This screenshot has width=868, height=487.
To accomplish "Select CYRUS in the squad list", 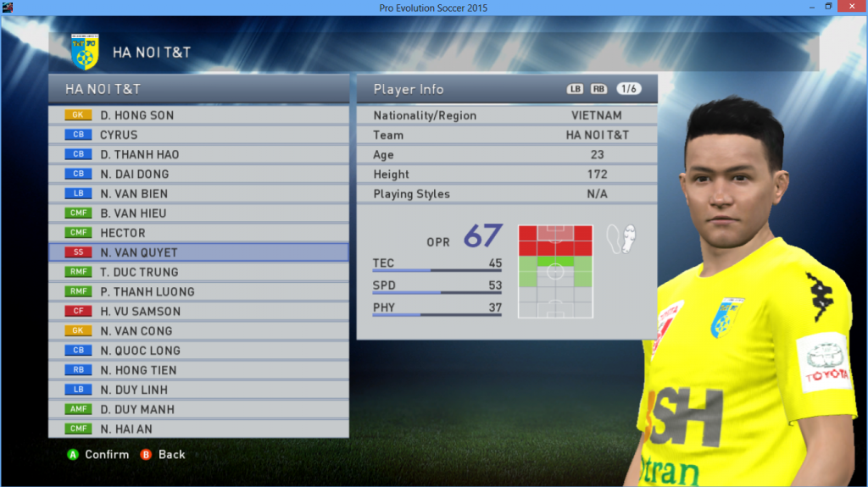I will tap(198, 135).
